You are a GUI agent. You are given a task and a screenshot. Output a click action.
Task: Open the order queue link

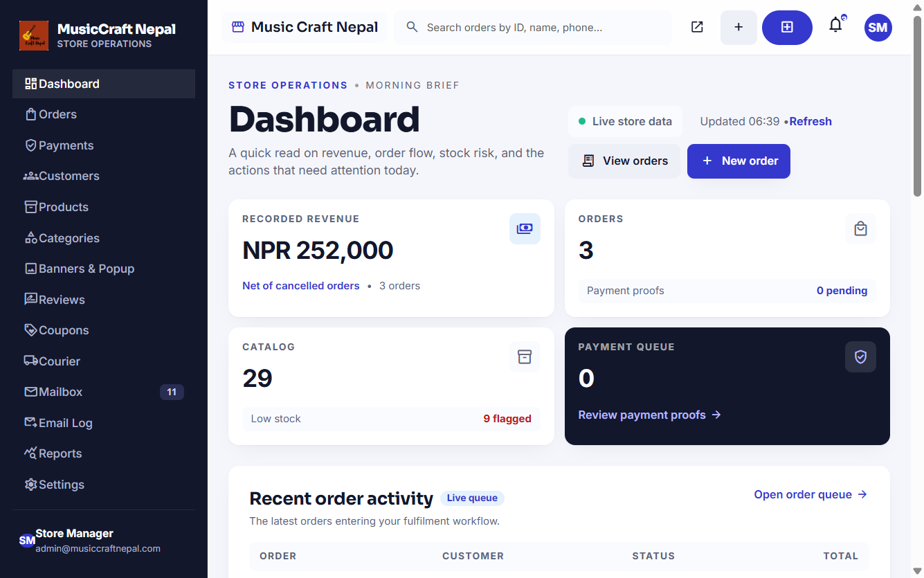pyautogui.click(x=810, y=494)
